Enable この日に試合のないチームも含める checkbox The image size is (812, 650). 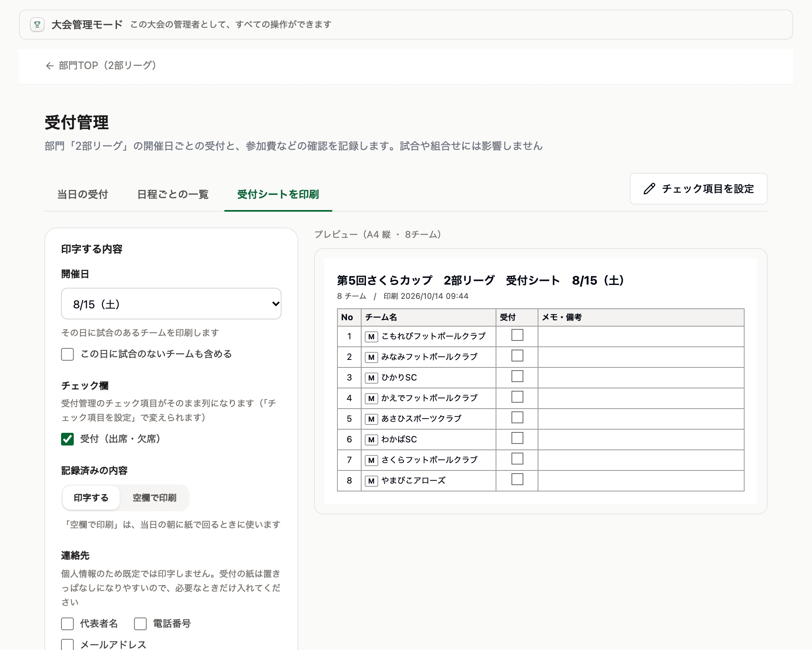(x=67, y=354)
